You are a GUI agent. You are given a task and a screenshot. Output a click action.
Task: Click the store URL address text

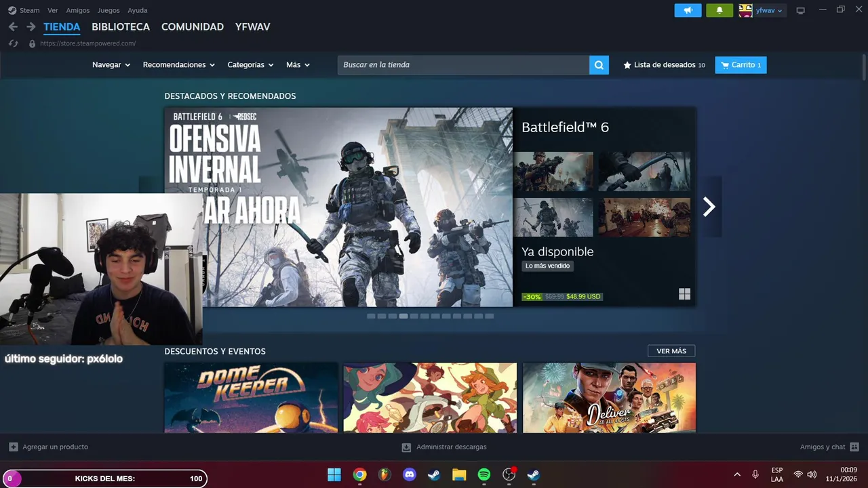(x=88, y=43)
